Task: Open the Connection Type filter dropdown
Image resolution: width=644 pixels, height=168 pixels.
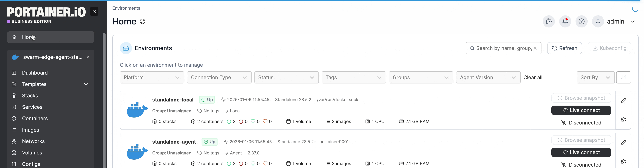Action: click(219, 78)
